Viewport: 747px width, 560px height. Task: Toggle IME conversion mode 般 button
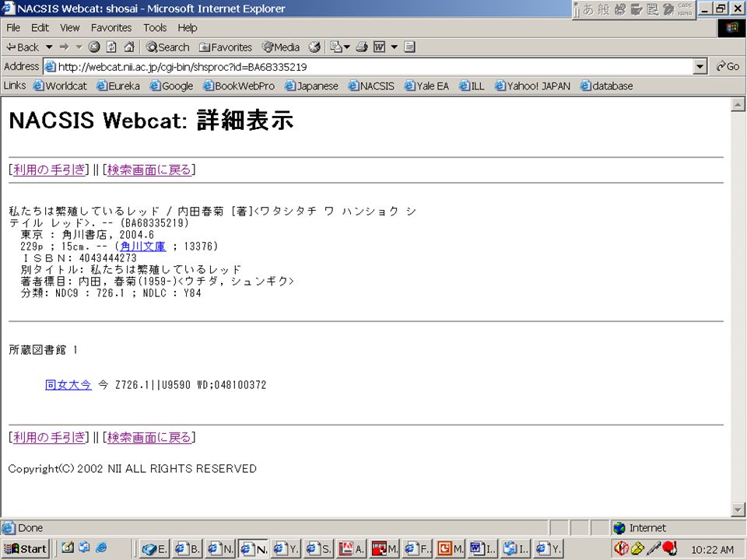tap(604, 9)
